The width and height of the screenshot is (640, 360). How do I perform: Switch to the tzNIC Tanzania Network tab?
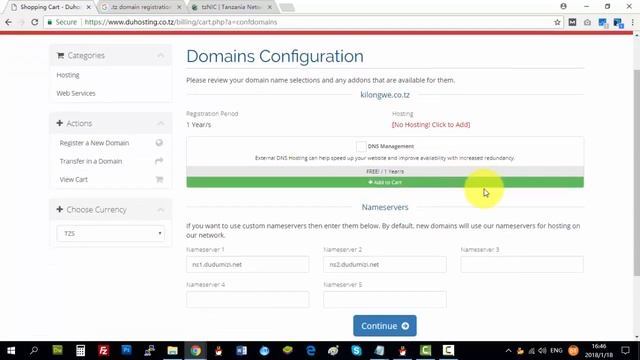[x=231, y=7]
